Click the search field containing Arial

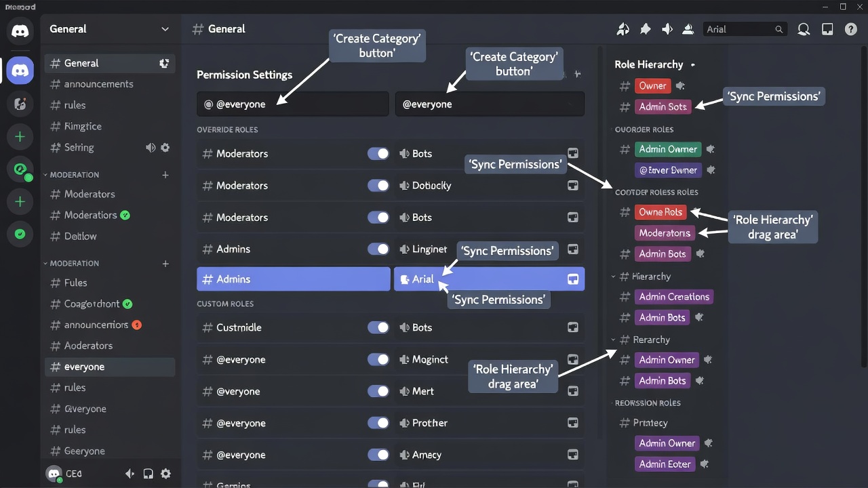[x=745, y=29]
